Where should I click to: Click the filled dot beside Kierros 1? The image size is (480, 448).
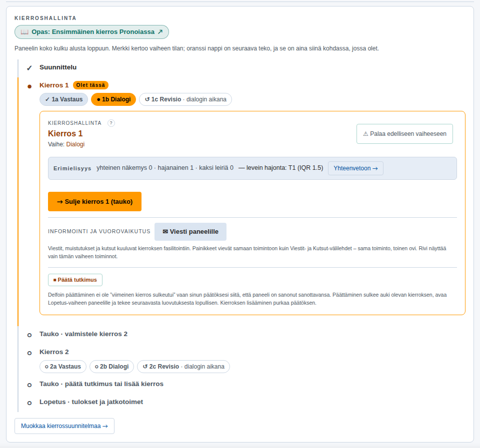[29, 86]
